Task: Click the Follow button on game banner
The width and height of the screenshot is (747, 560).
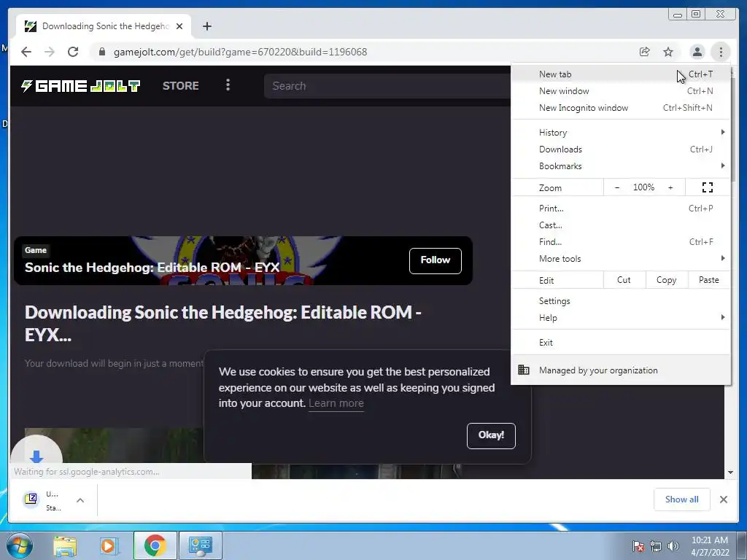Action: (x=435, y=260)
